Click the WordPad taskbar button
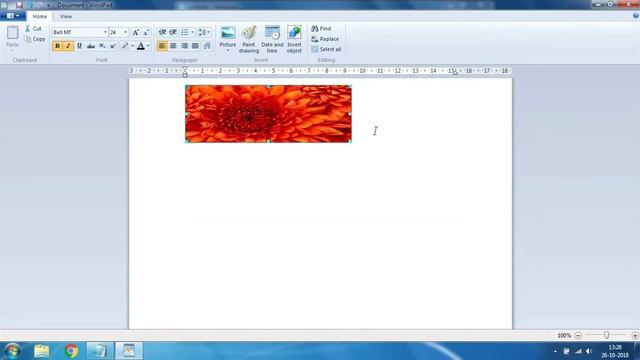Screen dimensions: 640x360 pyautogui.click(x=129, y=351)
